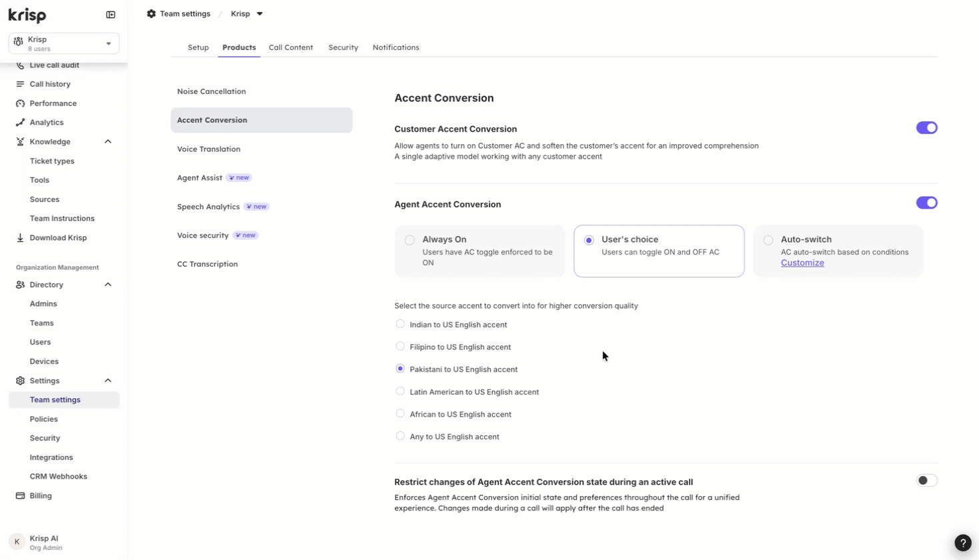The image size is (979, 560).
Task: Switch to the Setup tab
Action: pyautogui.click(x=198, y=47)
